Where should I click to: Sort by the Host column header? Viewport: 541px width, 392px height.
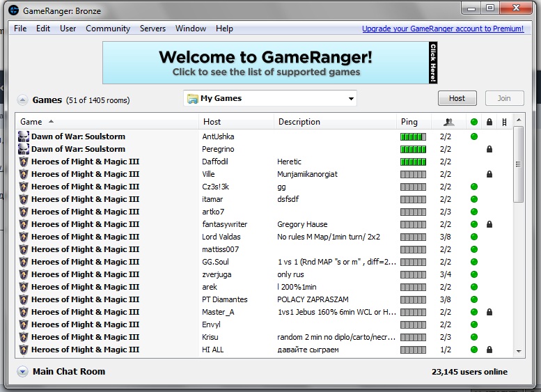point(237,122)
